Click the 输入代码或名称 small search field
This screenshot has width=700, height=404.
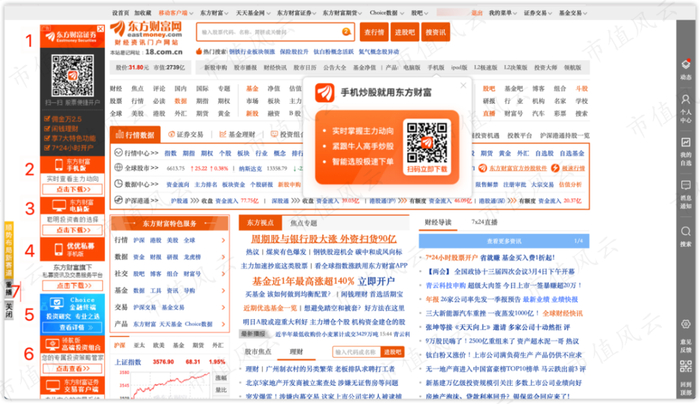click(356, 352)
